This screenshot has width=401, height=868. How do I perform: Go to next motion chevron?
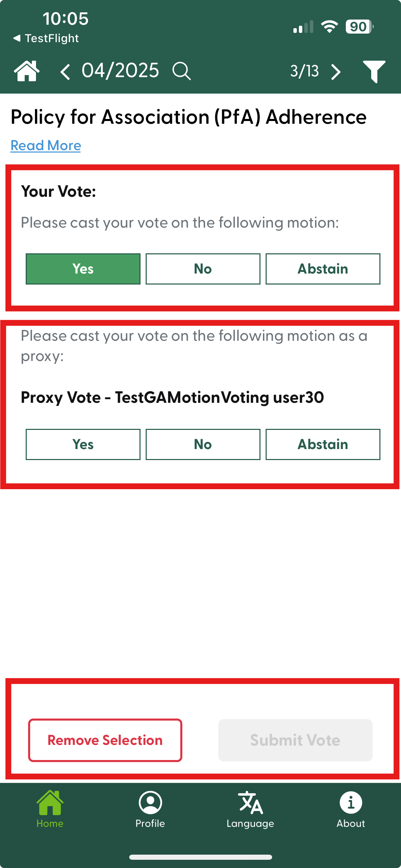336,72
